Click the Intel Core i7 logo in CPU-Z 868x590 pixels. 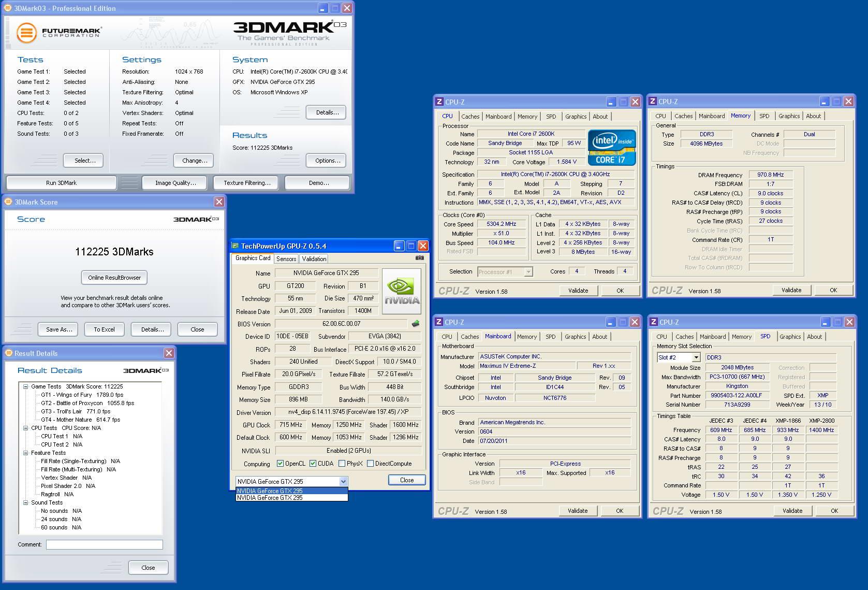[612, 147]
